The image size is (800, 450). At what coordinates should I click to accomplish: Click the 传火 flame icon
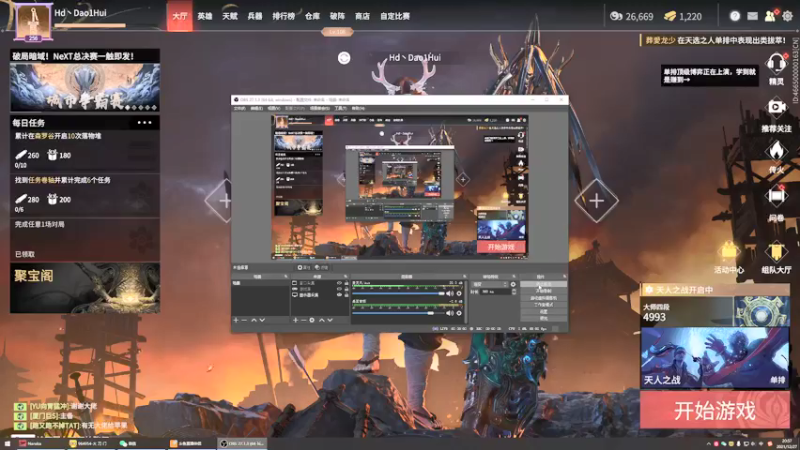[x=777, y=152]
